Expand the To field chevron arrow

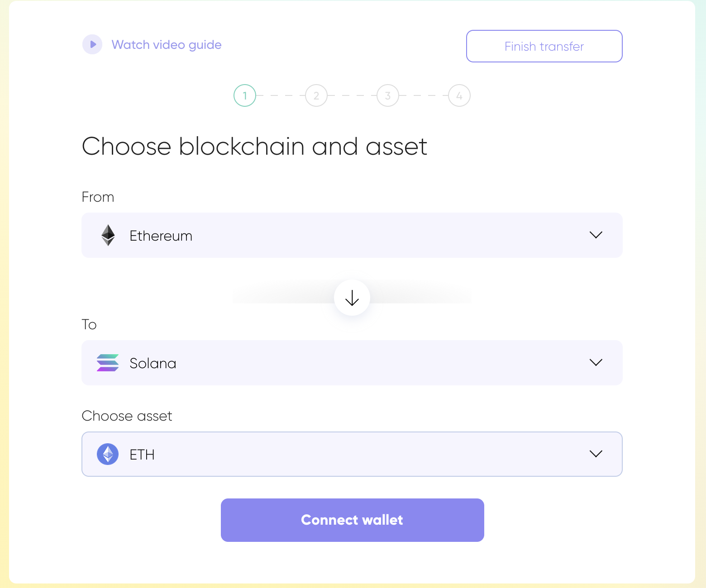tap(596, 362)
